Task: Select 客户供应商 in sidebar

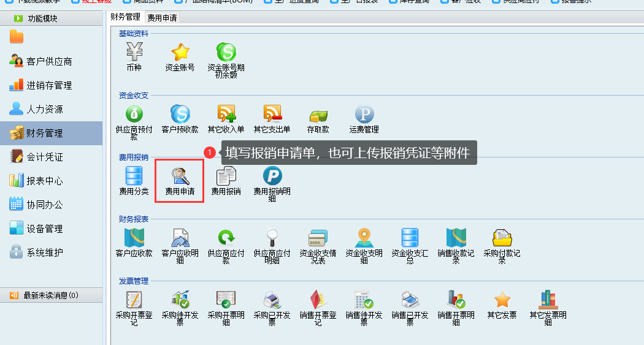Action: click(x=49, y=61)
